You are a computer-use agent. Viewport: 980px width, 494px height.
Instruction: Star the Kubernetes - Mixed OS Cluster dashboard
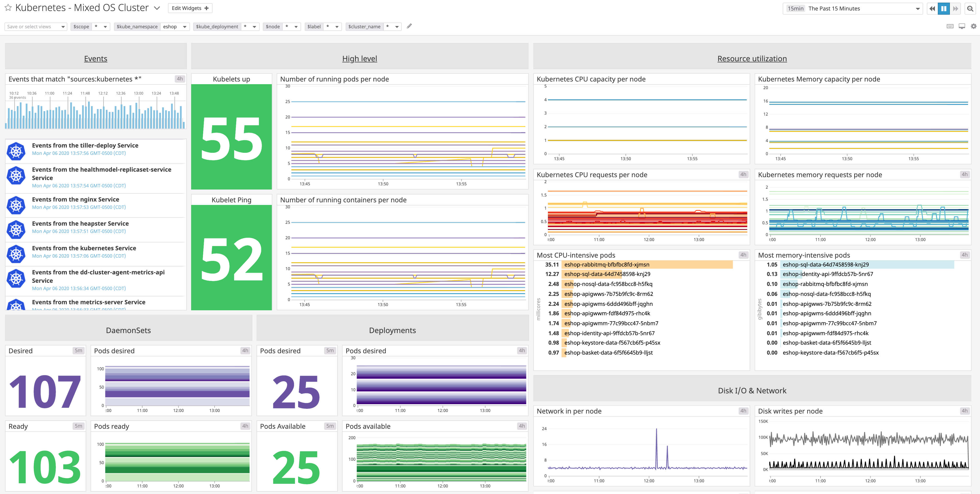tap(7, 8)
